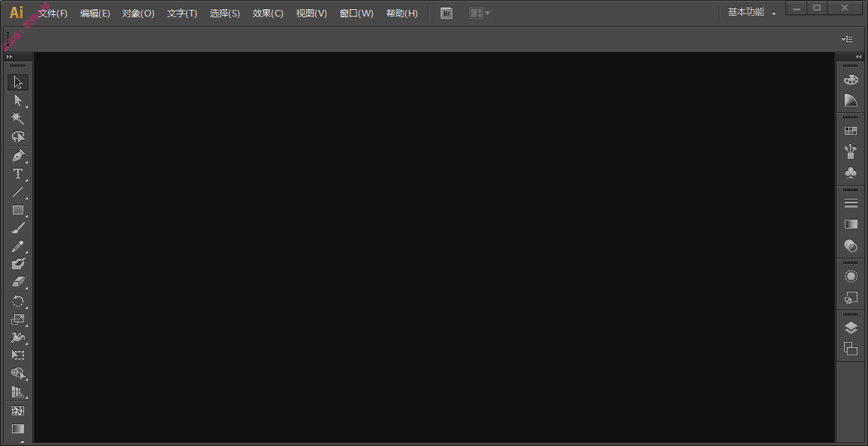Minimize the Illustrator window
This screenshot has width=868, height=446.
pyautogui.click(x=796, y=7)
